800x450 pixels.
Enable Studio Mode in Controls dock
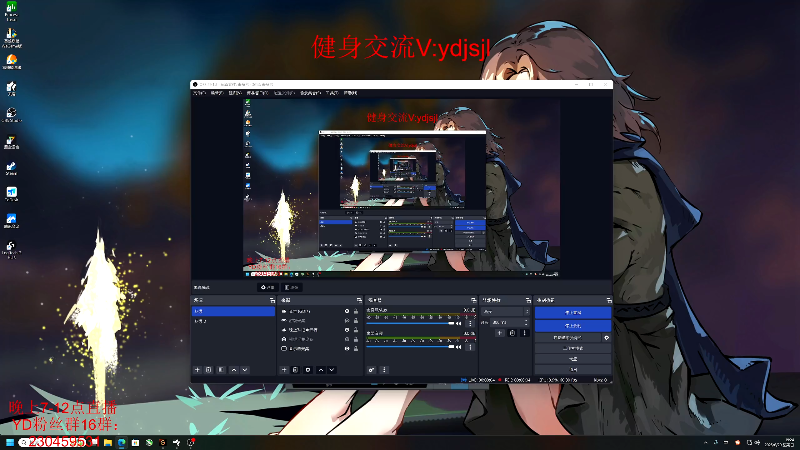tap(573, 348)
